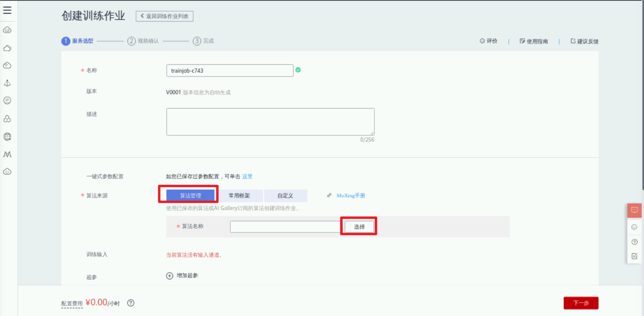This screenshot has height=316, width=644.
Task: Click the name input field with trainjob-c743
Action: tap(230, 71)
